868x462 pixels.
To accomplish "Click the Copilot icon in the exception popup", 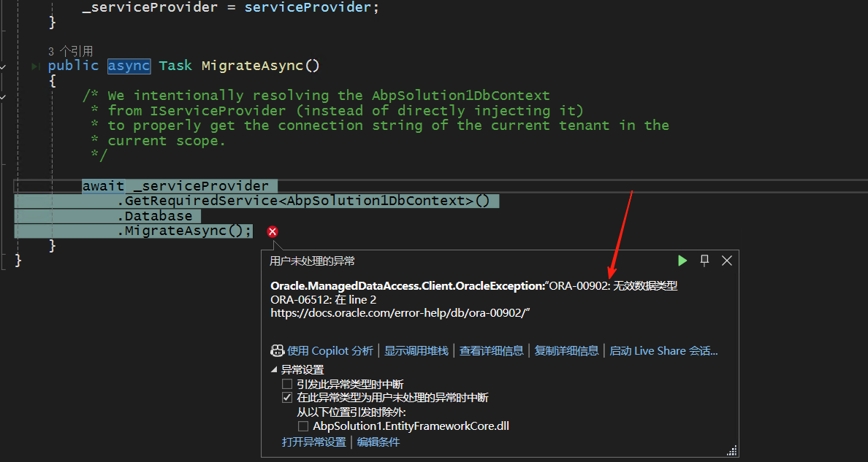I will click(x=278, y=351).
